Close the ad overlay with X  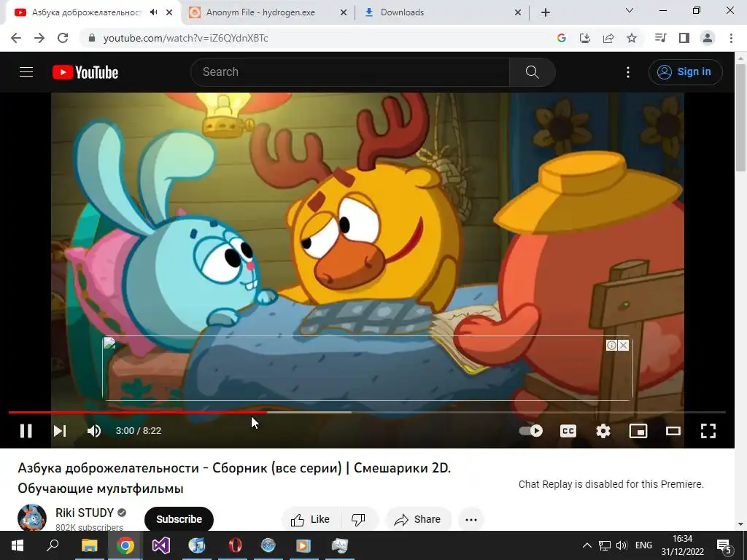tap(623, 345)
